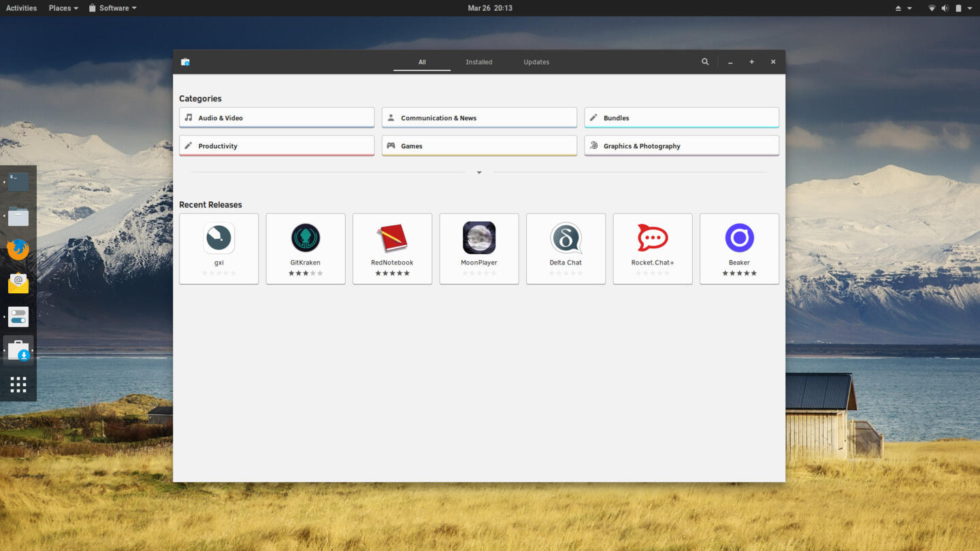Click the gamepad icon on Games
The height and width of the screenshot is (551, 980).
(391, 146)
